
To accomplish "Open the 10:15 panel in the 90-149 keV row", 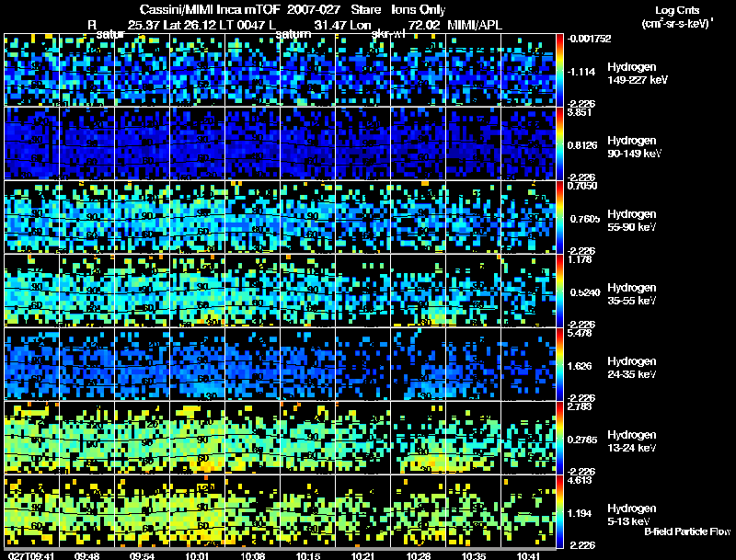I will coord(308,143).
